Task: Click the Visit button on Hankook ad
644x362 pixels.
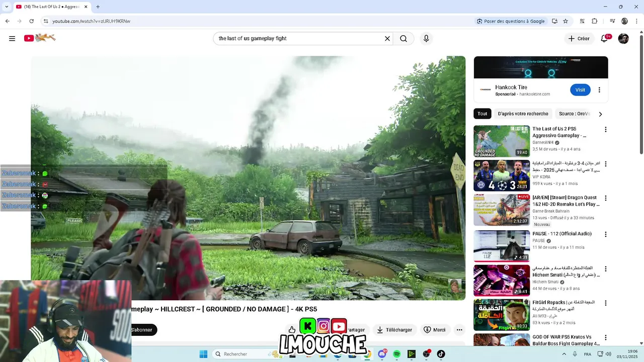Action: [580, 90]
